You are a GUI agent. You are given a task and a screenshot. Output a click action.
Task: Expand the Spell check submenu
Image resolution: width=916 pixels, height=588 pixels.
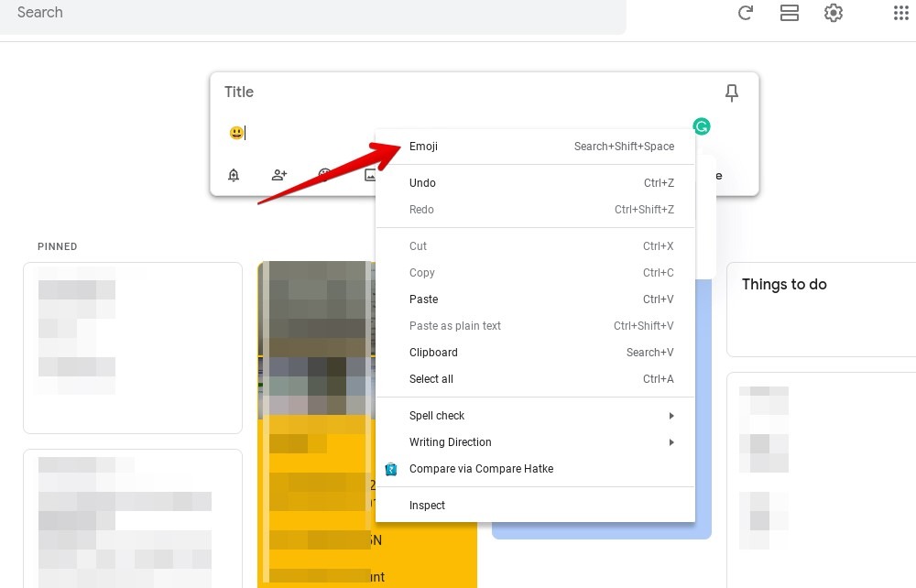pyautogui.click(x=437, y=415)
